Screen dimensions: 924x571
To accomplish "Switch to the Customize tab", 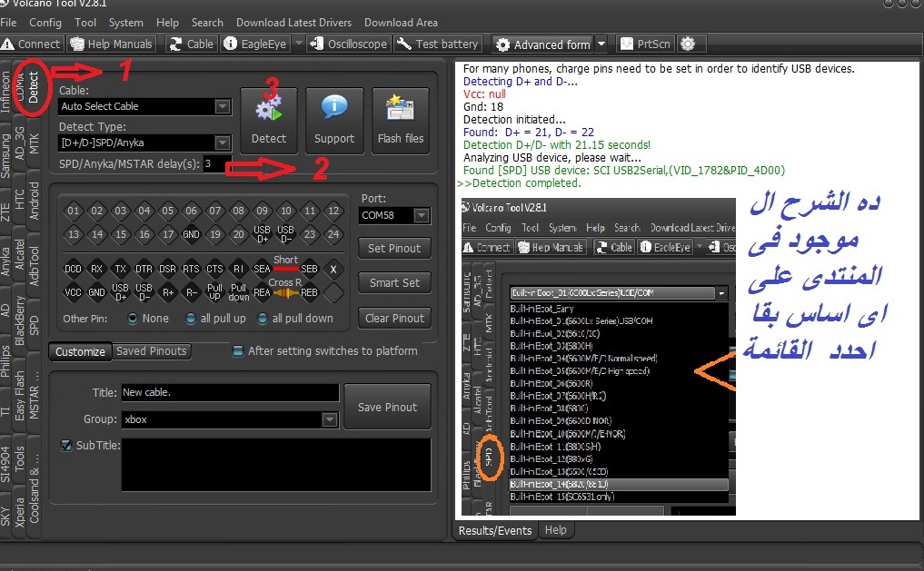I will (x=80, y=351).
